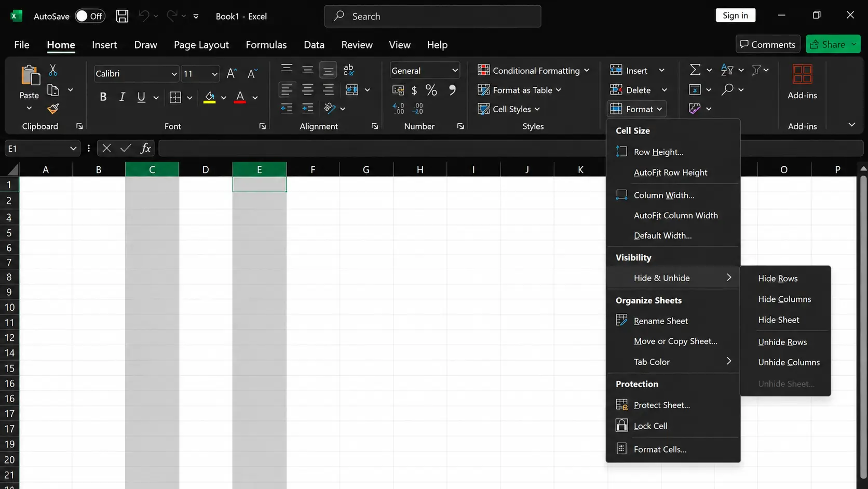868x489 pixels.
Task: Apply the red Font Color
Action: coord(240,97)
